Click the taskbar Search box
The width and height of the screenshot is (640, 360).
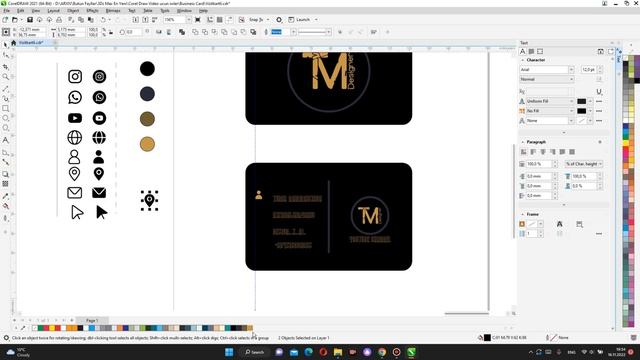click(x=255, y=352)
